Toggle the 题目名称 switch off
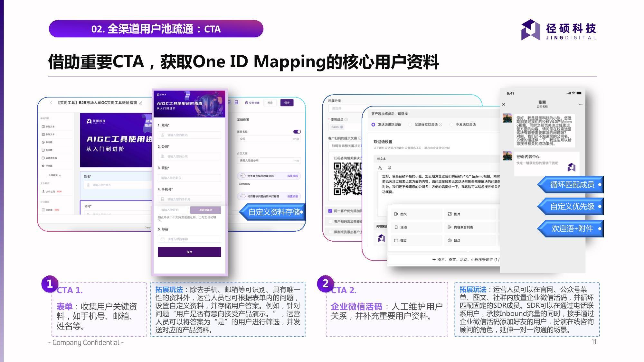This screenshot has width=644, height=362. point(297,132)
